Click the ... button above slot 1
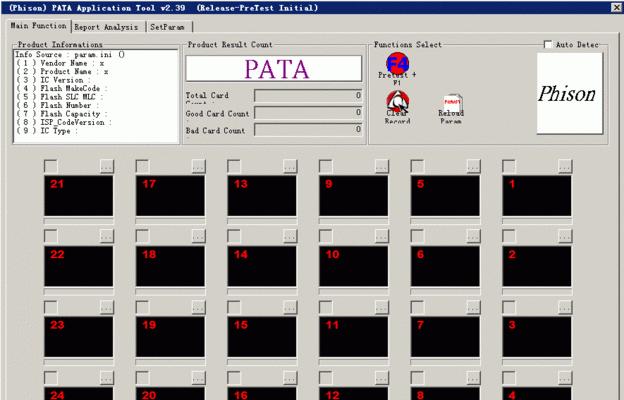The height and width of the screenshot is (400, 624). pos(565,166)
